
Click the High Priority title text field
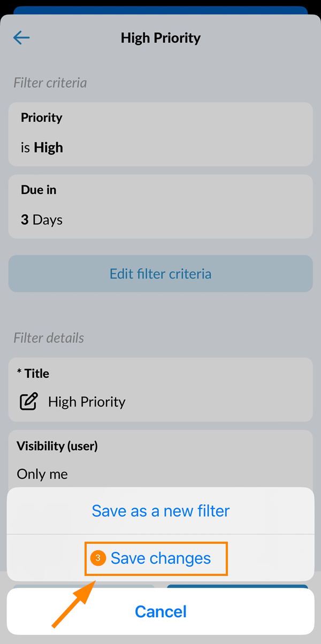click(x=87, y=402)
